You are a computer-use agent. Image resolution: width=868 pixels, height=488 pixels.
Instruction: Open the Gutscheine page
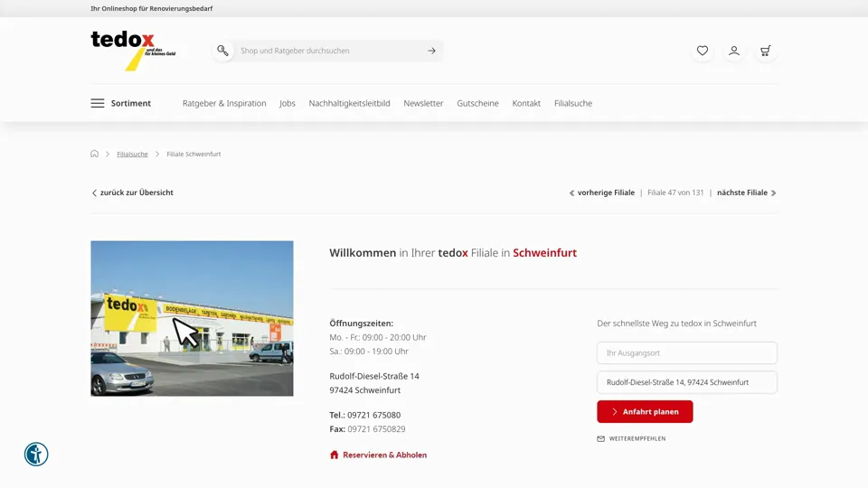[x=477, y=103]
